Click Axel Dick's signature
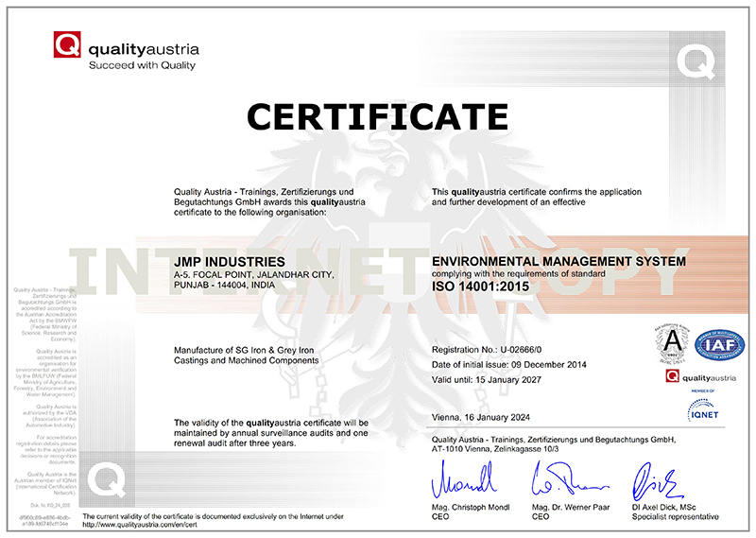The height and width of the screenshot is (538, 756). pyautogui.click(x=657, y=482)
